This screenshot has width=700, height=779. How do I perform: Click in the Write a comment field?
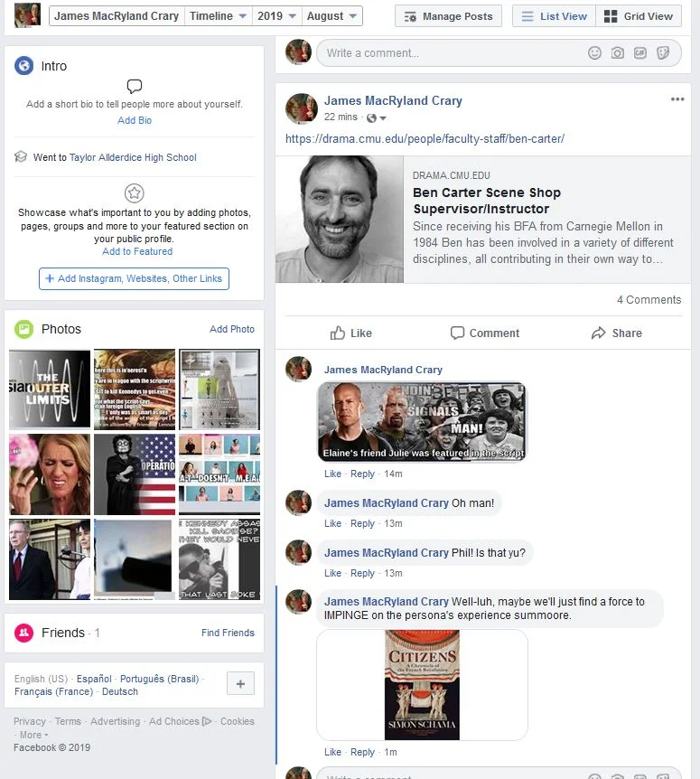pos(499,52)
